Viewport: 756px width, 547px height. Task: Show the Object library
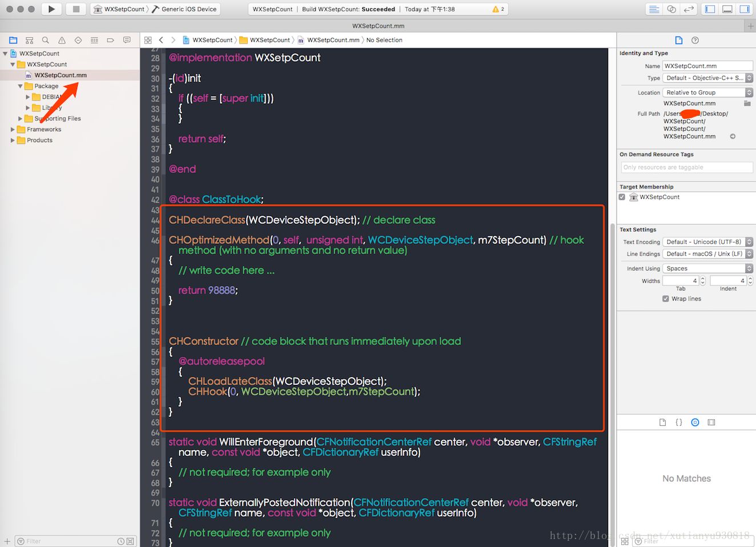click(695, 423)
